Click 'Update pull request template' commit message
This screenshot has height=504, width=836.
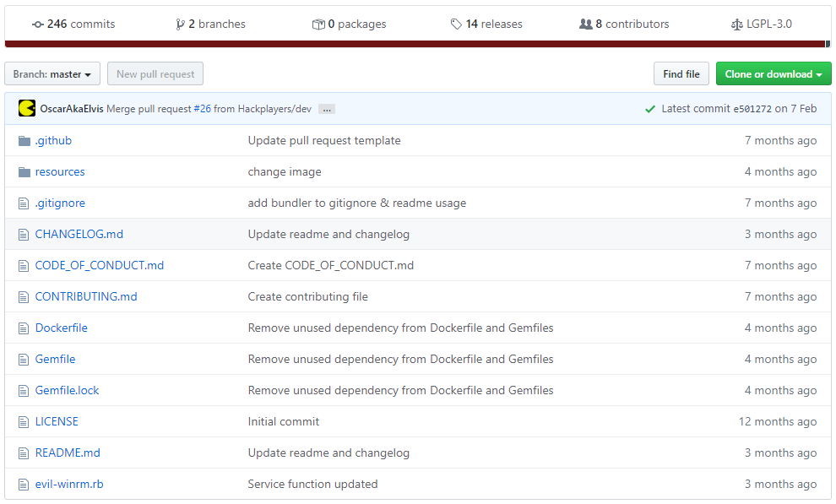(324, 141)
